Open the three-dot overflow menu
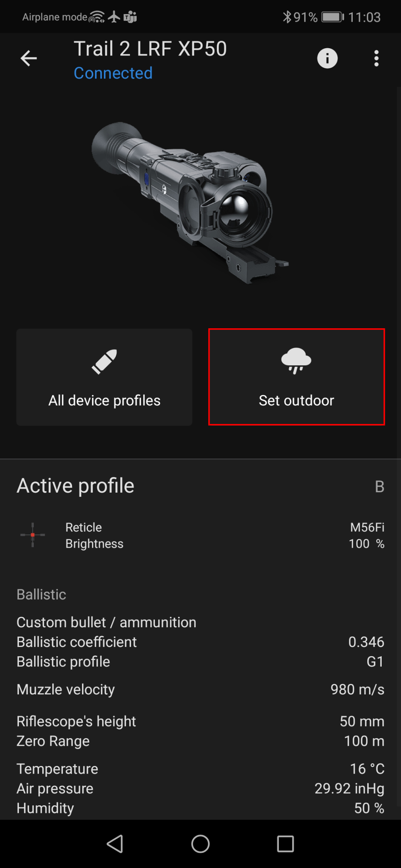Viewport: 401px width, 868px height. click(376, 59)
